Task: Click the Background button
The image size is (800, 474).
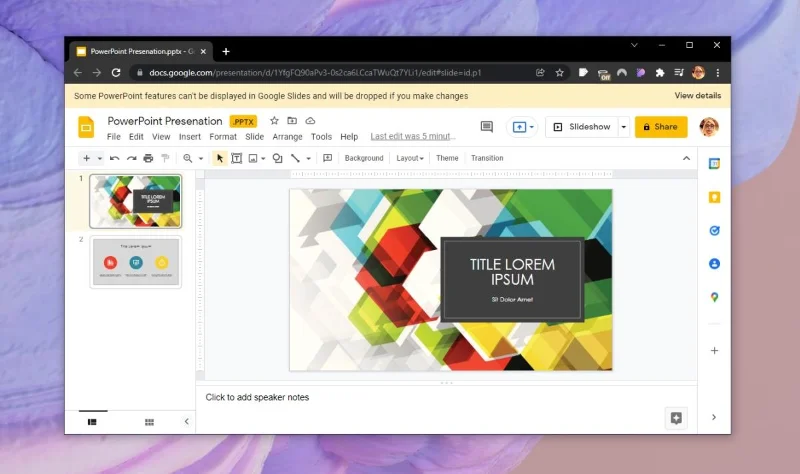Action: click(x=364, y=158)
